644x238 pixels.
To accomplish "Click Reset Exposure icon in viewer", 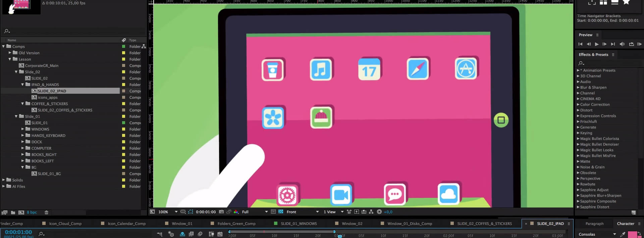I will [x=379, y=212].
